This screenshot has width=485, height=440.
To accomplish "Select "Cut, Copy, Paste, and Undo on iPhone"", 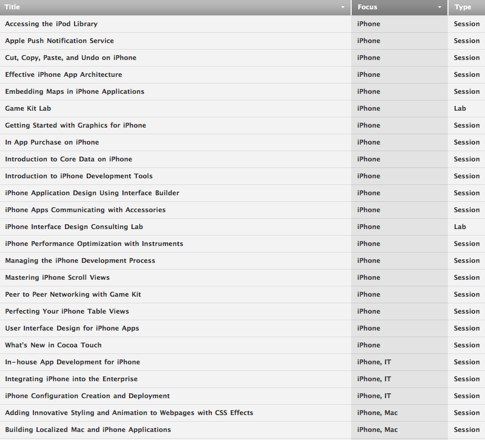I will point(71,58).
